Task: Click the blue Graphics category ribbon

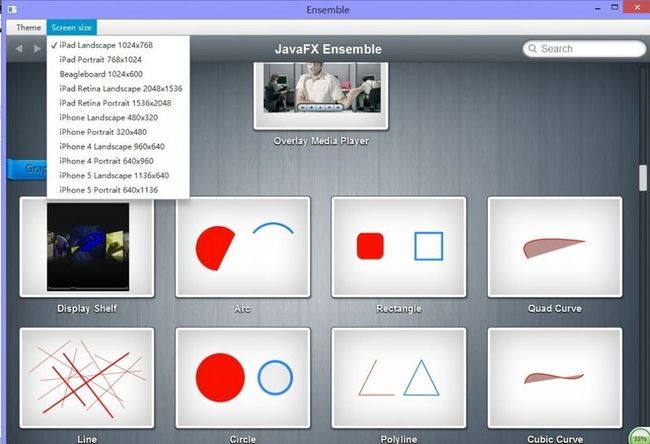Action: click(27, 169)
